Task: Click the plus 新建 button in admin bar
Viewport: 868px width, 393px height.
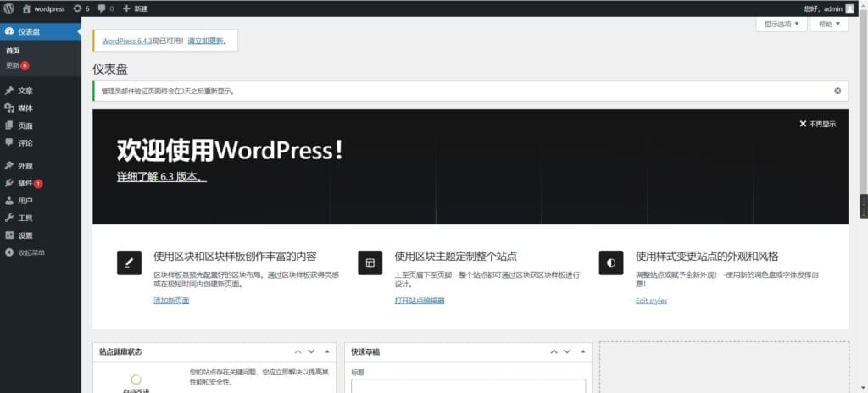Action: 135,8
